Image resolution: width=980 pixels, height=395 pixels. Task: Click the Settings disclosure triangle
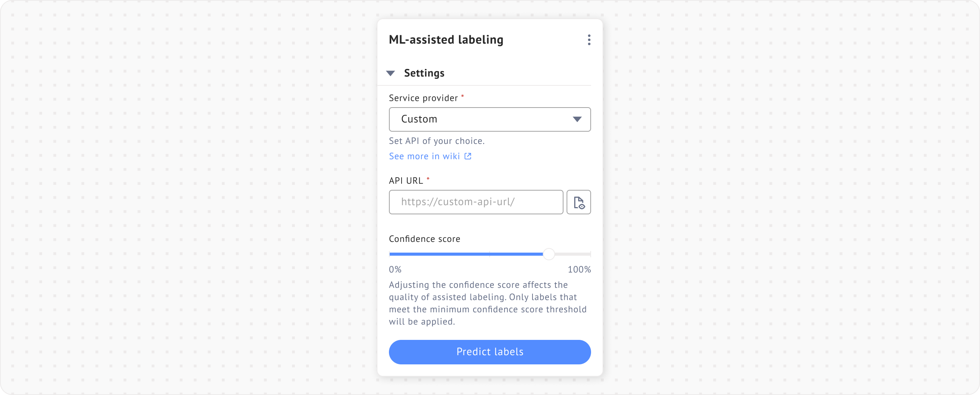point(391,73)
